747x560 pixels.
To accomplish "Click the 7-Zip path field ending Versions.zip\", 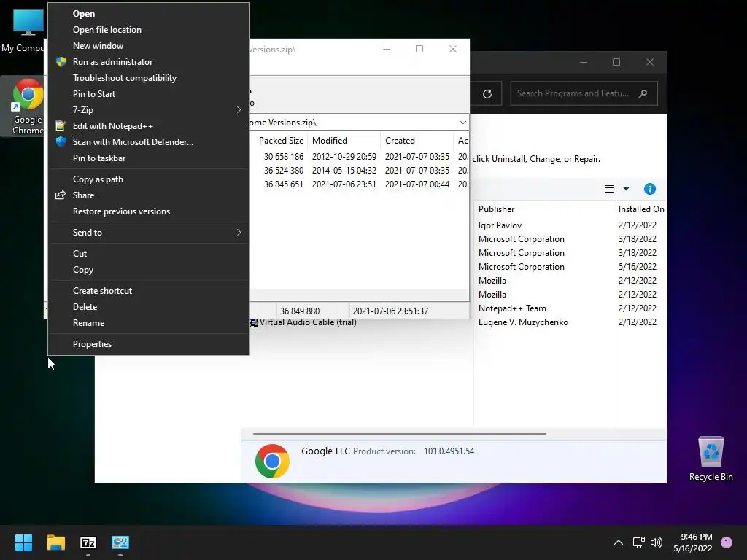I will click(x=354, y=122).
